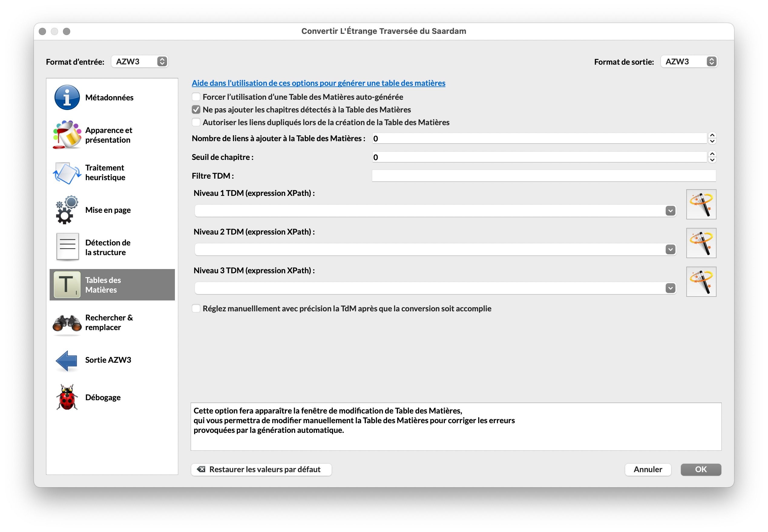Increase the Seuil de chapitre value
The height and width of the screenshot is (532, 768).
(x=712, y=154)
